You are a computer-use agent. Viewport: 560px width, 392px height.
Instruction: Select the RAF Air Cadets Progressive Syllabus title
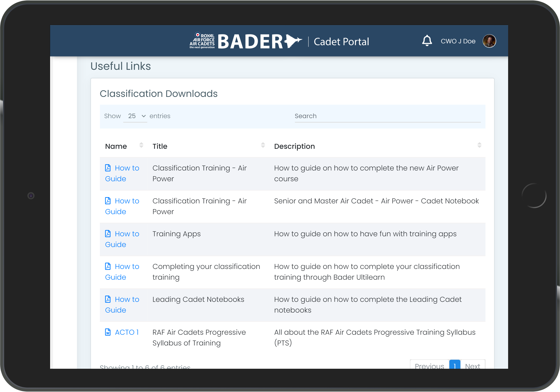[x=199, y=338]
